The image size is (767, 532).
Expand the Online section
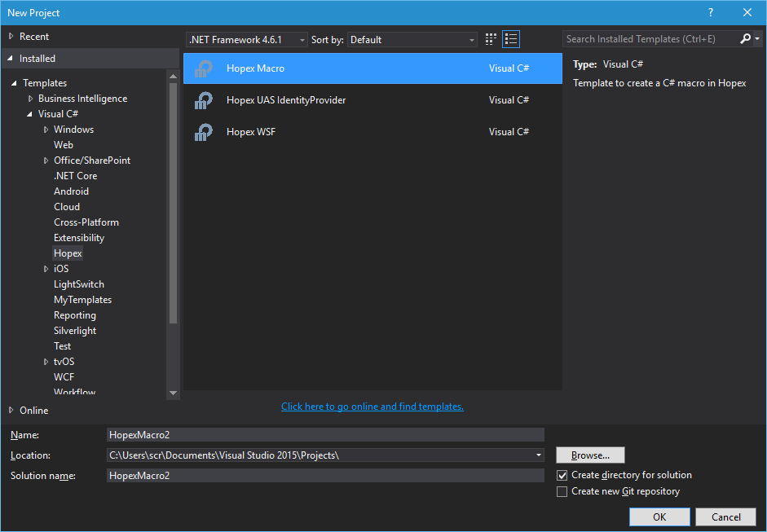coord(11,410)
